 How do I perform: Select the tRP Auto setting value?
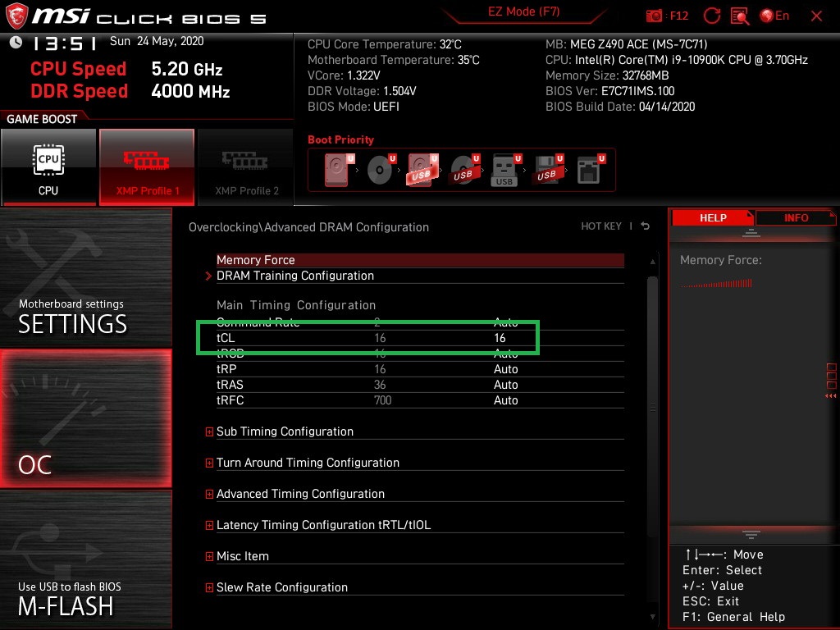tap(505, 369)
